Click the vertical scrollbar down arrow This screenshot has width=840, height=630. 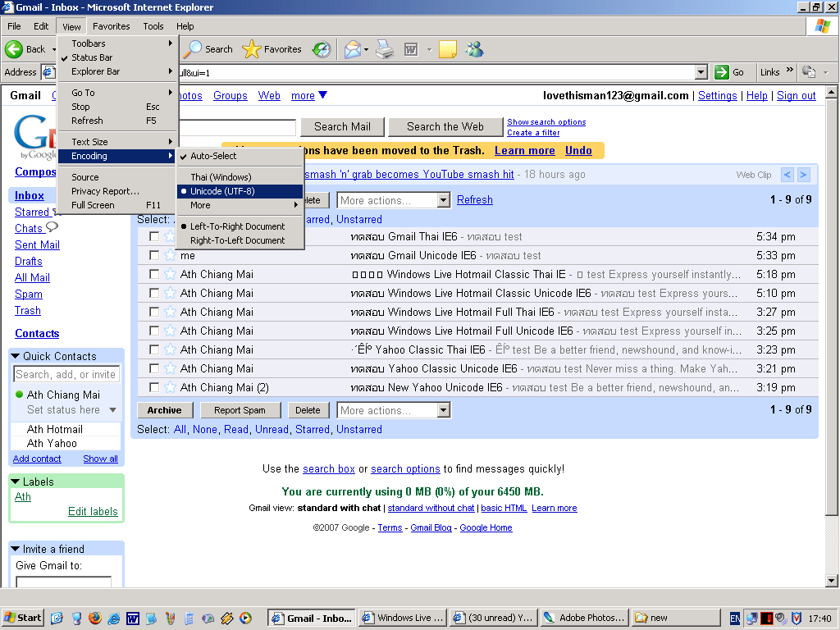[x=832, y=580]
